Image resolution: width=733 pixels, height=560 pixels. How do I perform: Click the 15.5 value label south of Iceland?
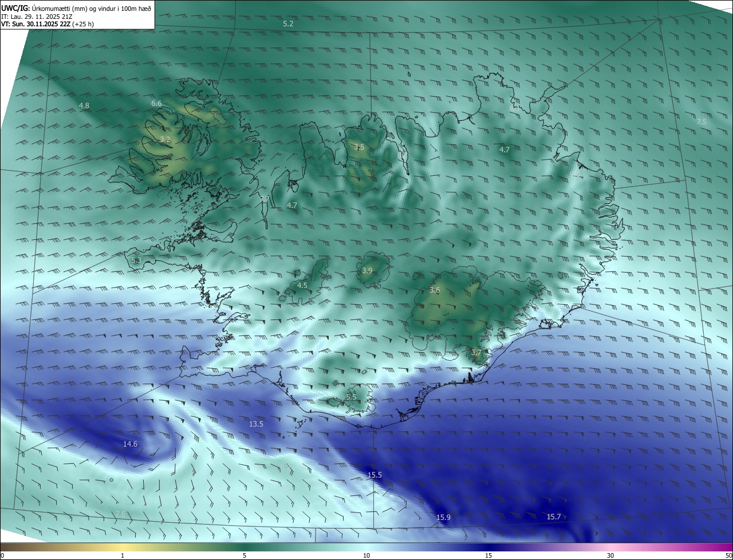[375, 475]
